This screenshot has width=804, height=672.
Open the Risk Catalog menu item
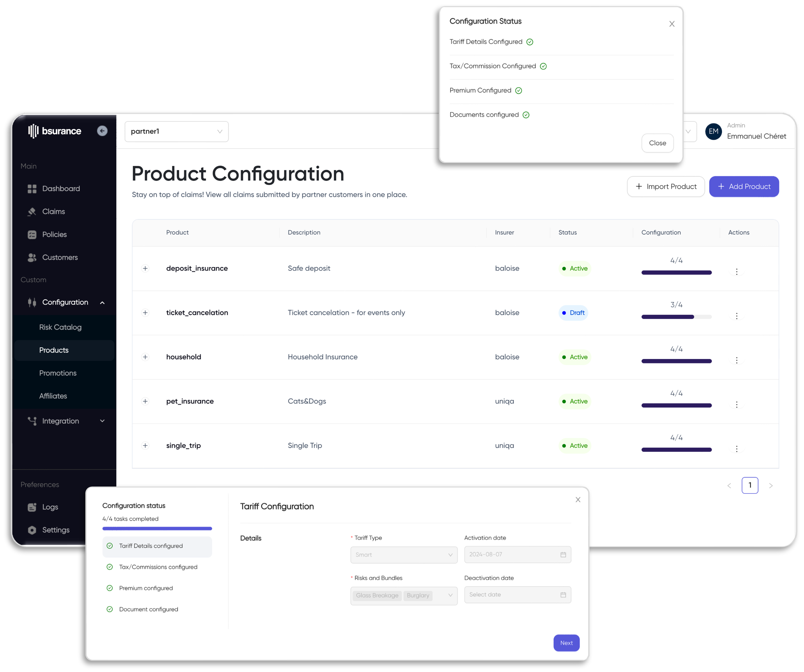click(60, 327)
